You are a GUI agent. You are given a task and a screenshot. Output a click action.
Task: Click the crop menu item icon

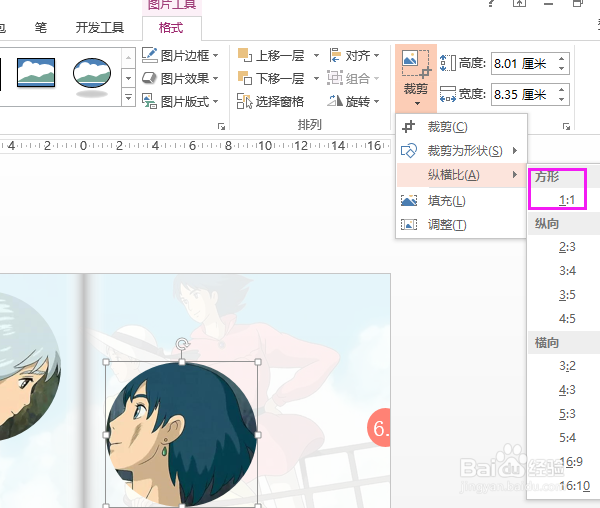409,127
